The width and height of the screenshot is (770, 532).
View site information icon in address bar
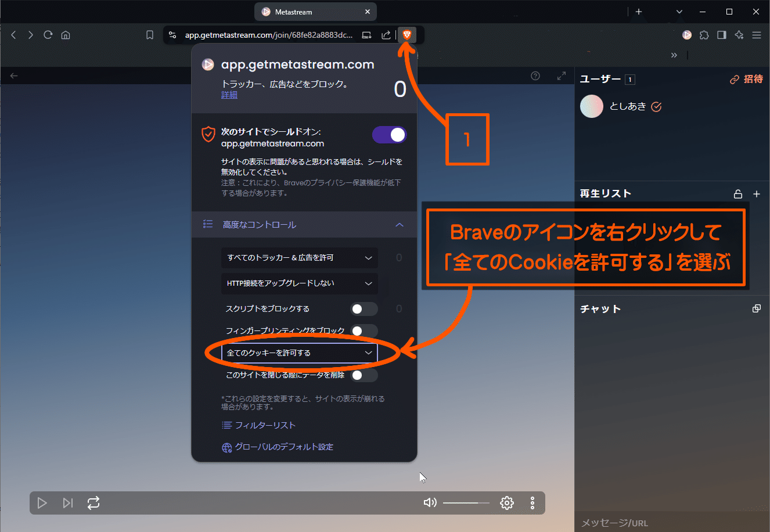(172, 35)
